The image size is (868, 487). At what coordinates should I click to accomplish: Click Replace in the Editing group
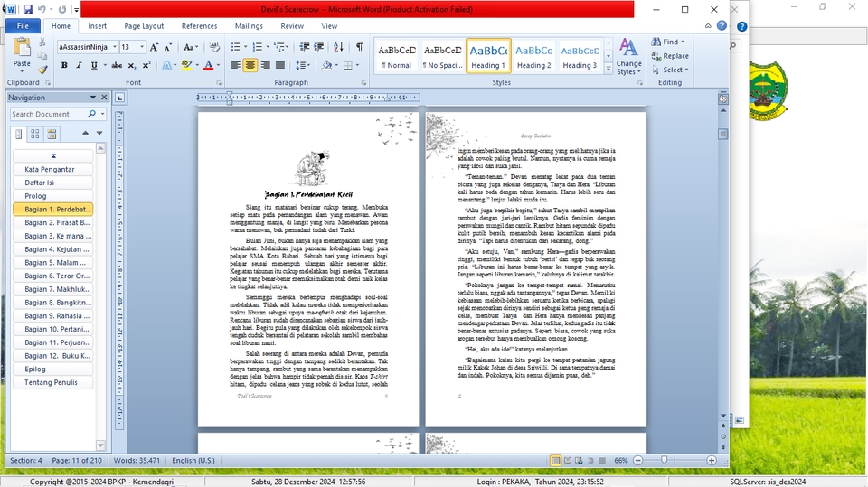pos(670,56)
